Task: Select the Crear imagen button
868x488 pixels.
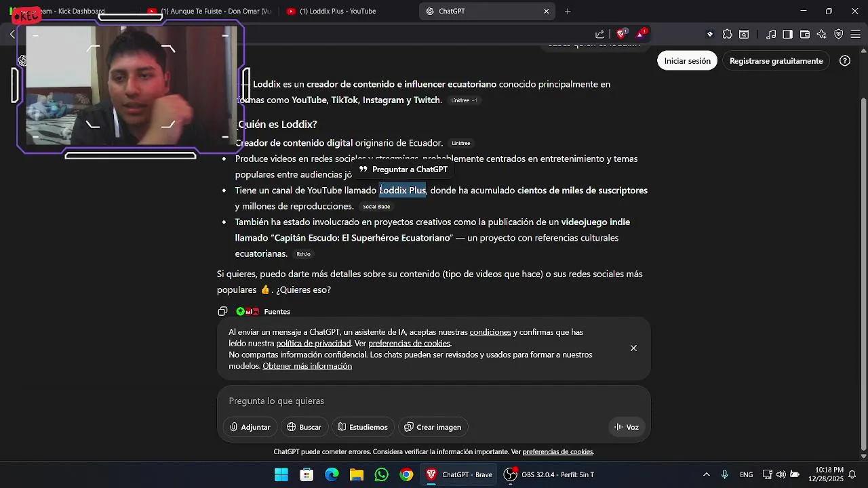Action: tap(433, 427)
